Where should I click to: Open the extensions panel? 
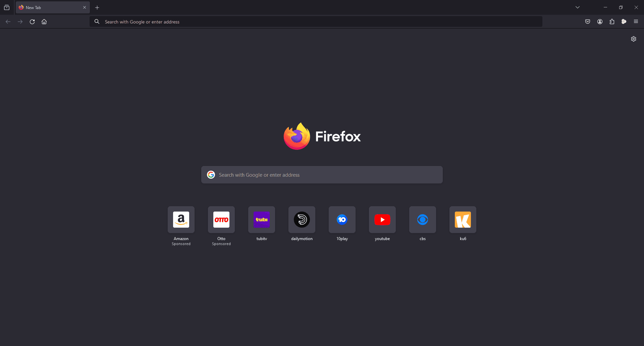point(612,21)
